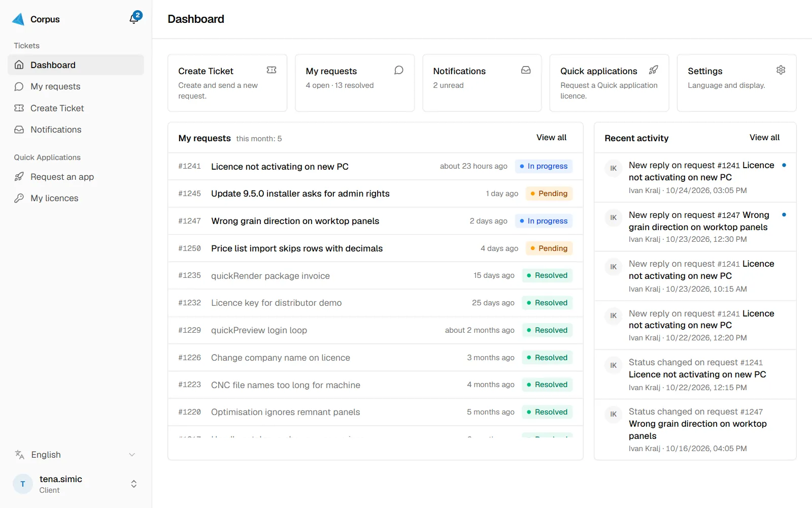This screenshot has height=508, width=812.
Task: Open ticket Update 9.5.0 installer asks for admin rights
Action: click(376, 194)
